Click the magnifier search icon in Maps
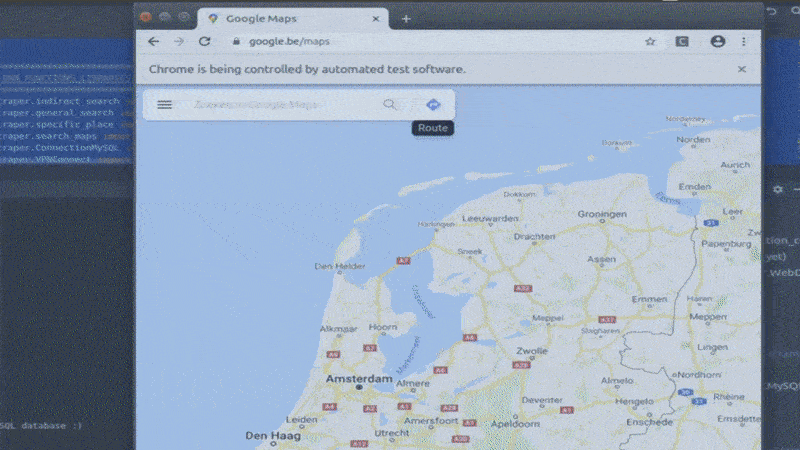Viewport: 800px width, 450px height. tap(389, 105)
